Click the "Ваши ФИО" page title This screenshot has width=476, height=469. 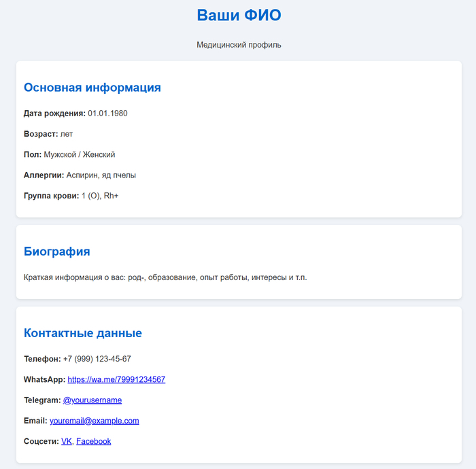click(239, 15)
